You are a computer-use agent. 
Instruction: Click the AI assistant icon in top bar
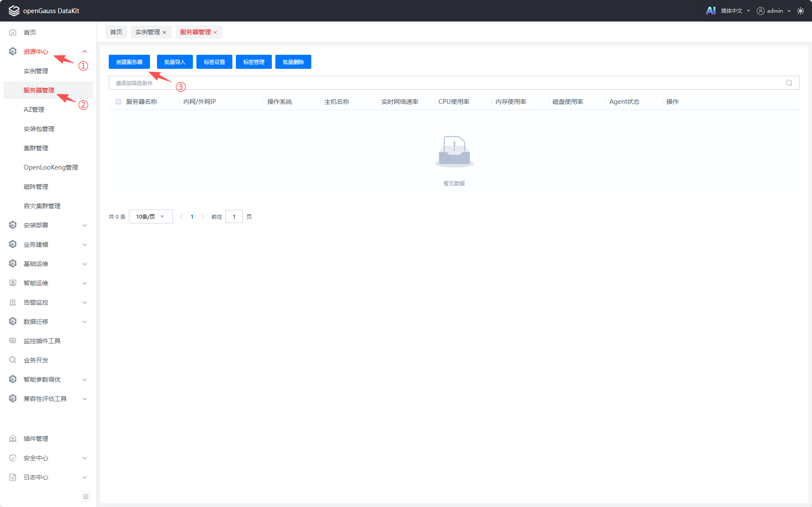[x=711, y=10]
